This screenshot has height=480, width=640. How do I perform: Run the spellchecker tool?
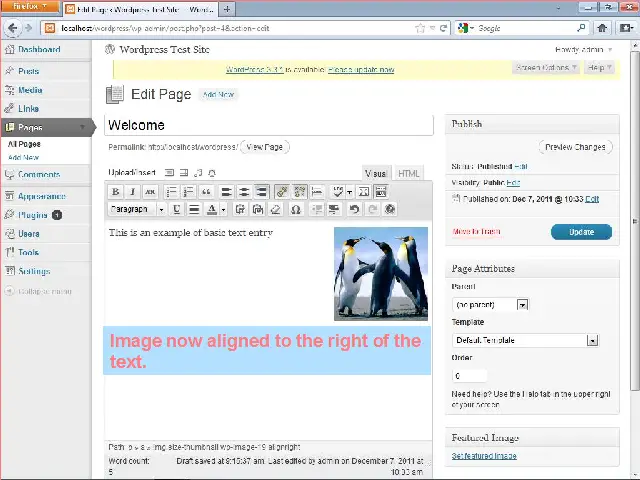coord(338,191)
